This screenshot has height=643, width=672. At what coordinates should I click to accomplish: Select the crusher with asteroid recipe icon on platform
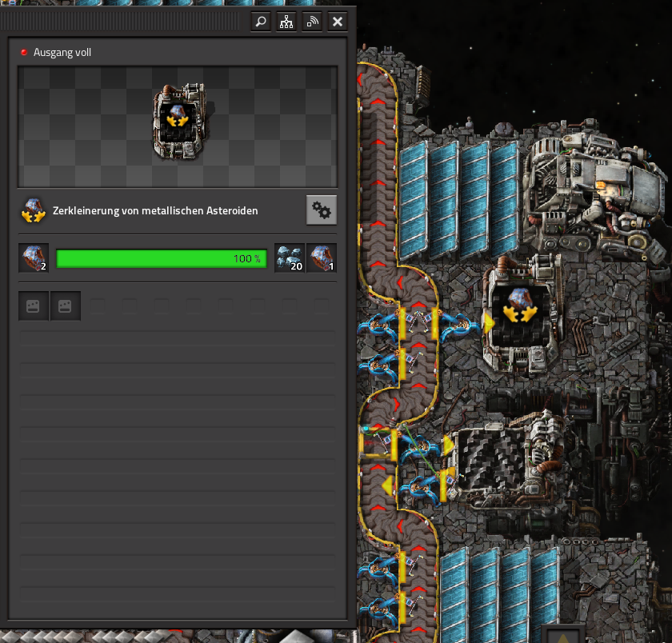point(521,315)
